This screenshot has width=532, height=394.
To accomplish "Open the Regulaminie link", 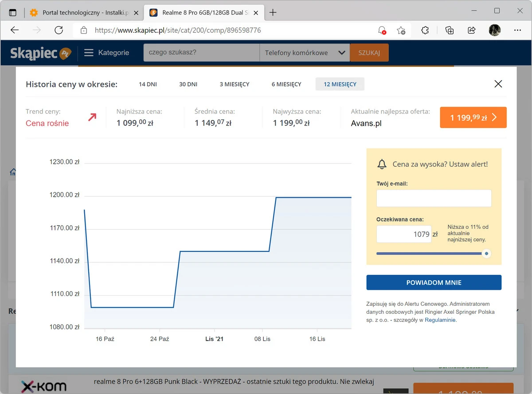I will click(440, 320).
